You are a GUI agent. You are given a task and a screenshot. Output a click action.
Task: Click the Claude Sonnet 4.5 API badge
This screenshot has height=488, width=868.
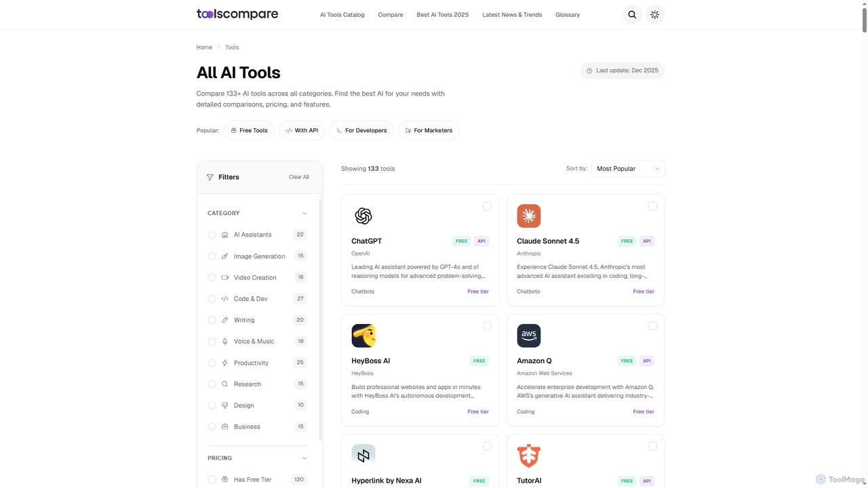point(647,241)
